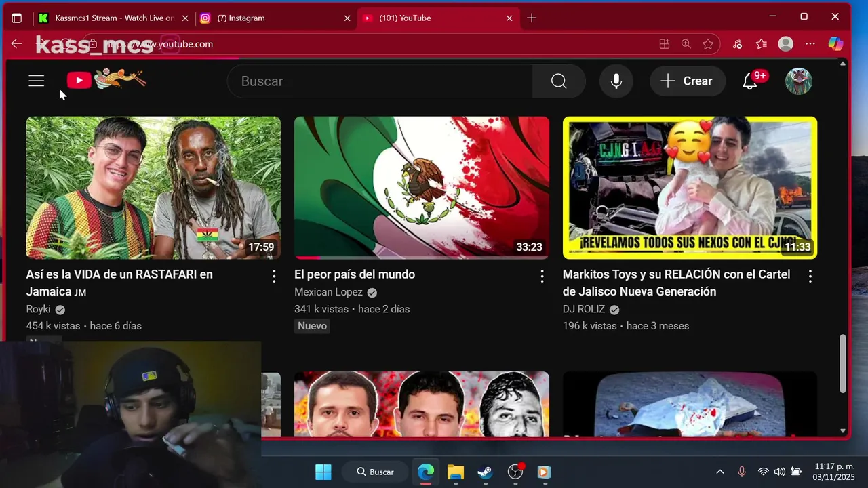Click the scrollbar down arrow
868x488 pixels.
pyautogui.click(x=843, y=430)
